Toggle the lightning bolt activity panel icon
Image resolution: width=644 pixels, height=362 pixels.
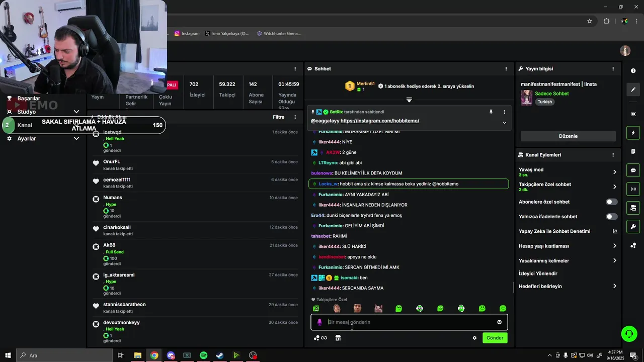(633, 133)
